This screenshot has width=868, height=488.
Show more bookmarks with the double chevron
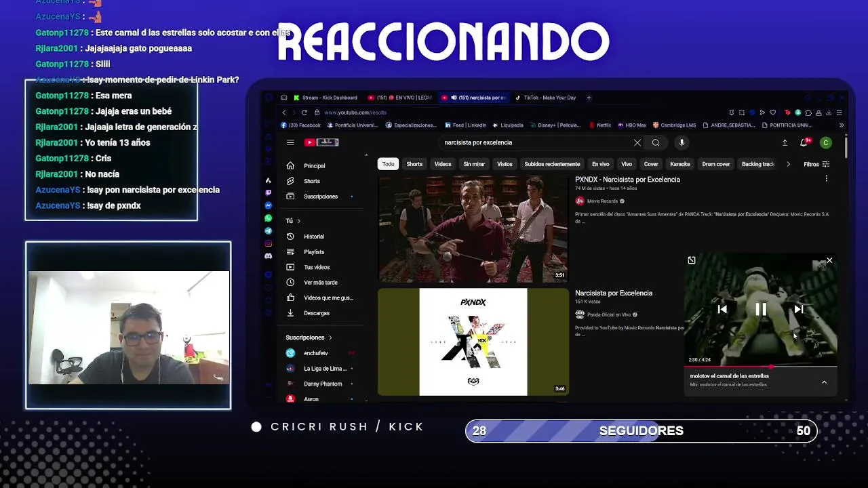click(x=842, y=125)
